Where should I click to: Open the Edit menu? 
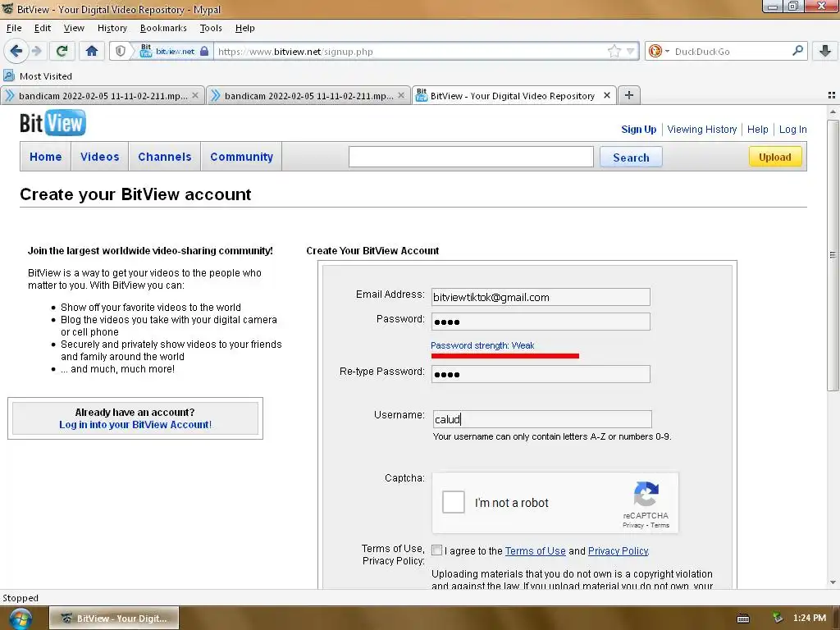pos(43,28)
